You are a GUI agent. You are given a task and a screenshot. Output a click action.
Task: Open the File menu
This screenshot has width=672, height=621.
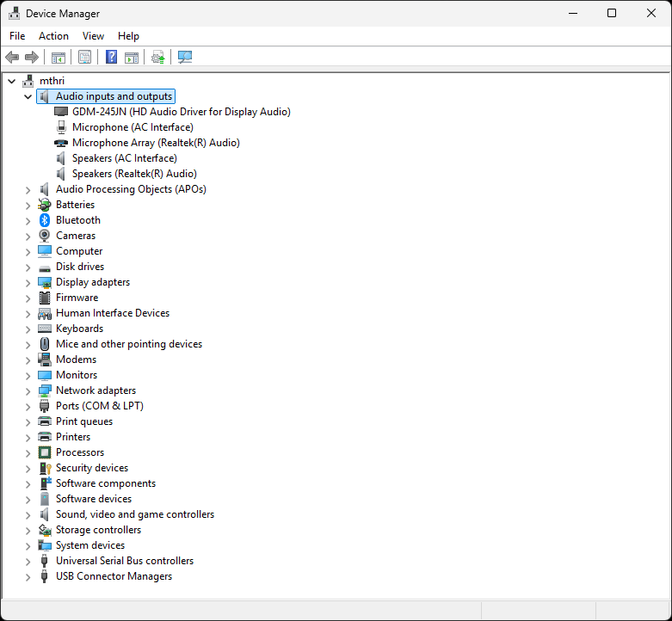pyautogui.click(x=17, y=36)
